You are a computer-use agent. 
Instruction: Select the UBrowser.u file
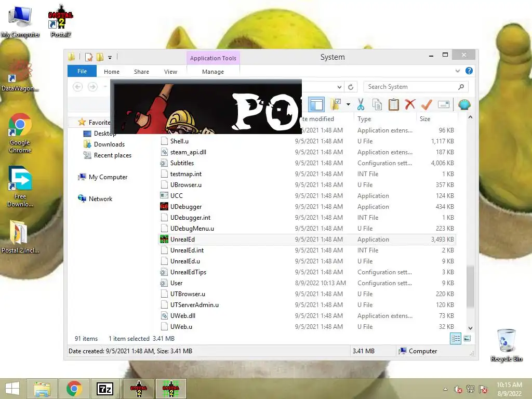[x=307, y=185]
